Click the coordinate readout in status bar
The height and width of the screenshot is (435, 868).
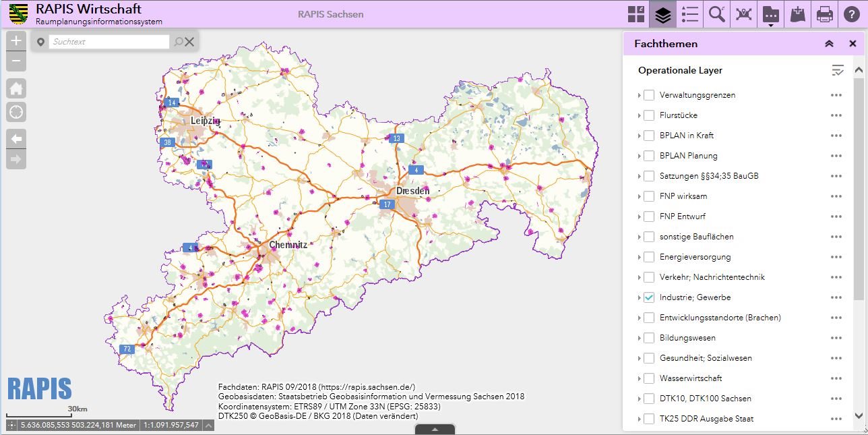pos(78,426)
